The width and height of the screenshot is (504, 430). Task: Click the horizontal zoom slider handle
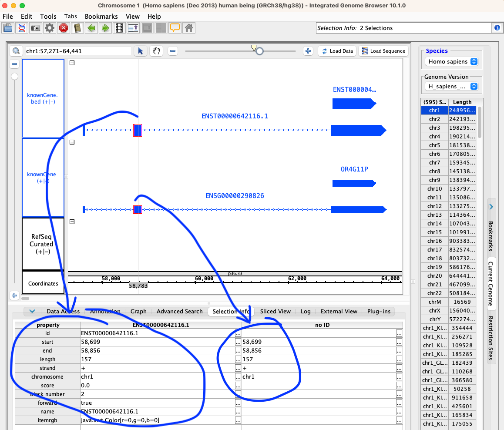(259, 51)
